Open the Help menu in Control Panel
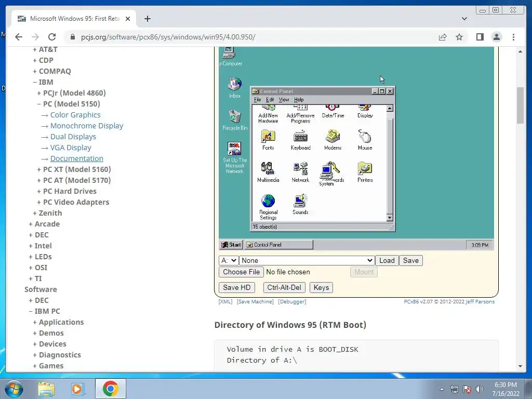 (x=299, y=100)
